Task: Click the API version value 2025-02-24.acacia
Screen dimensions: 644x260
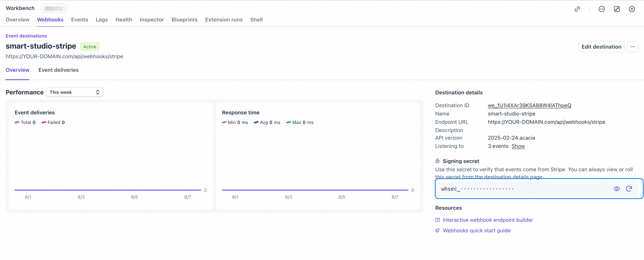Action: (511, 138)
